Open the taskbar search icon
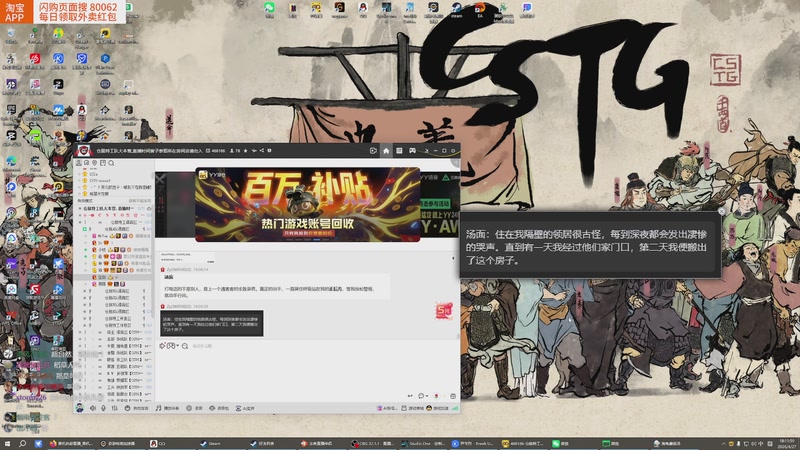Image resolution: width=800 pixels, height=450 pixels. 22,444
